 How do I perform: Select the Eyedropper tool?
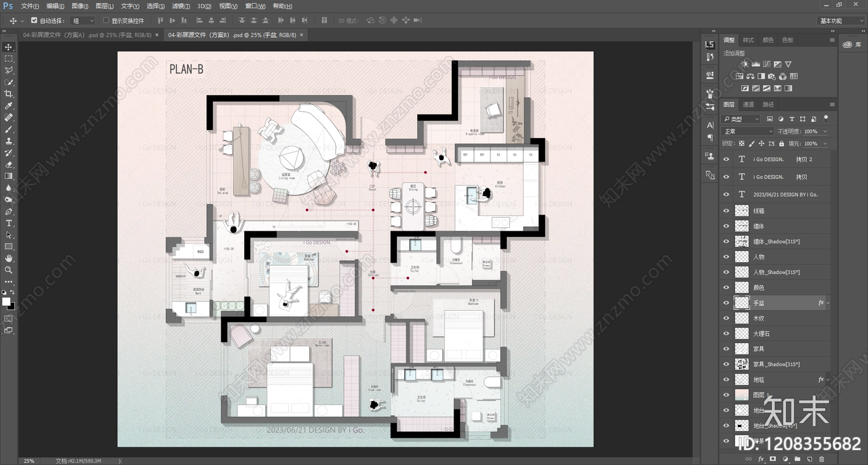[9, 106]
